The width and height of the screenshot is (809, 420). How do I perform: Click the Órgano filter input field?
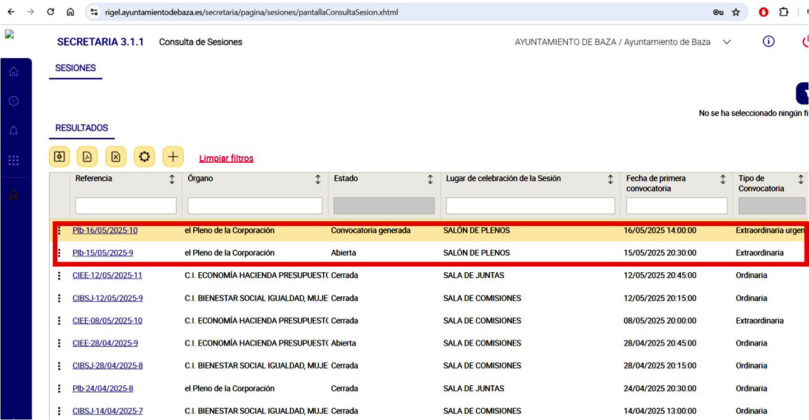254,205
